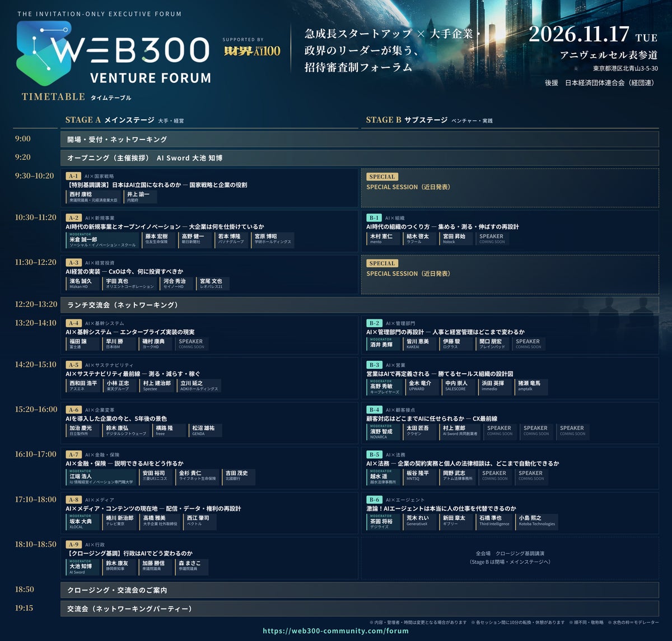The height and width of the screenshot is (641, 672).
Task: Select speaker card 立川 延之
Action: (199, 385)
